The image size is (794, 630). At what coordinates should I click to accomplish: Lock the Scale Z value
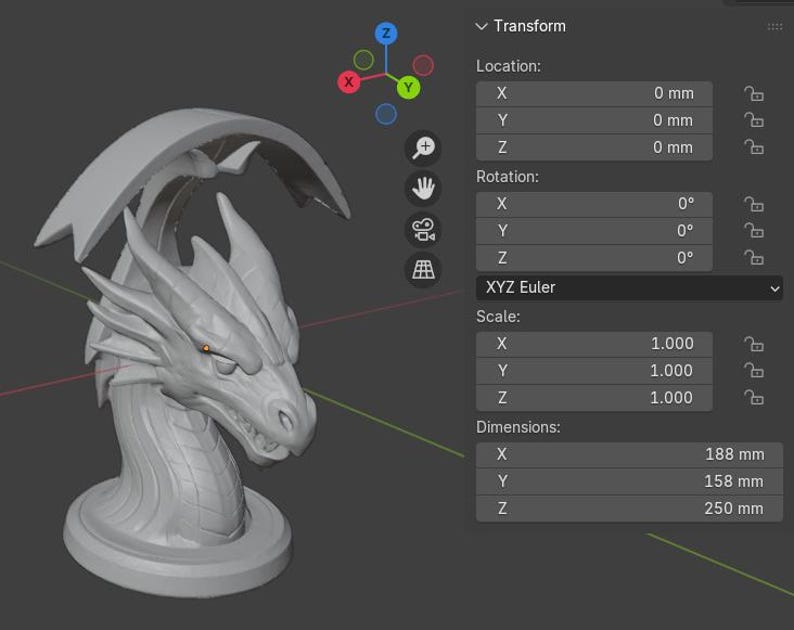point(753,399)
